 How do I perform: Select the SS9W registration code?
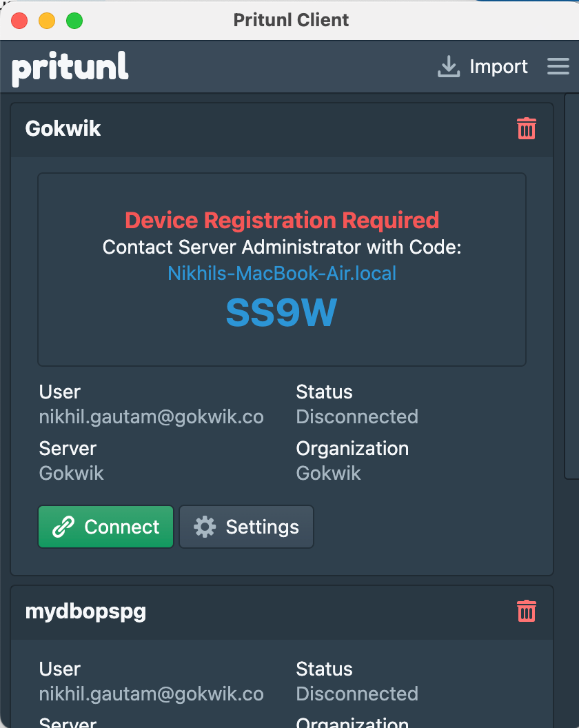click(281, 314)
